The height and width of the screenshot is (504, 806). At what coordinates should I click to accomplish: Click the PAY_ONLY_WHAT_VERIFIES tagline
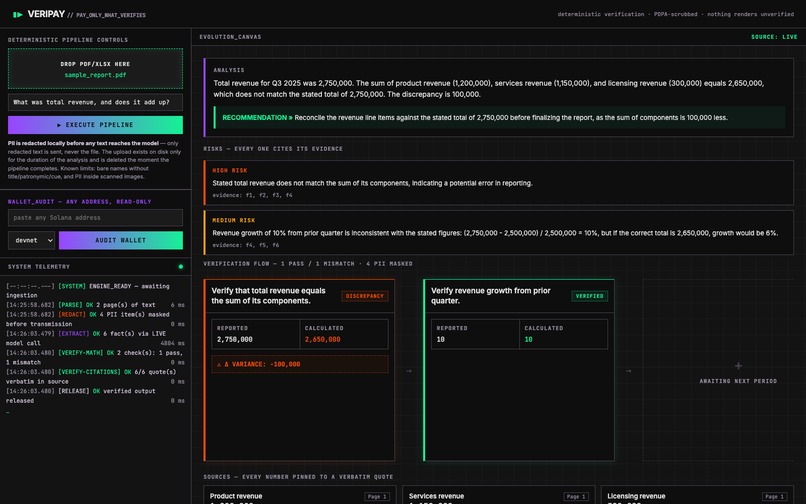pos(111,15)
